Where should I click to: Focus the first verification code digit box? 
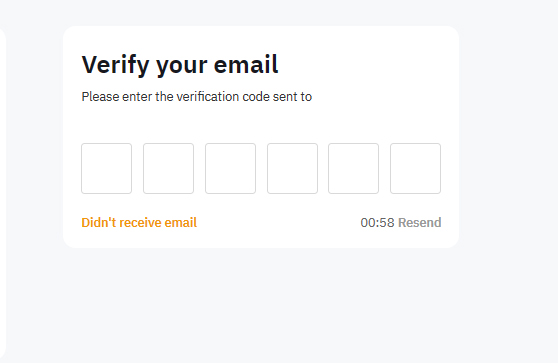106,168
